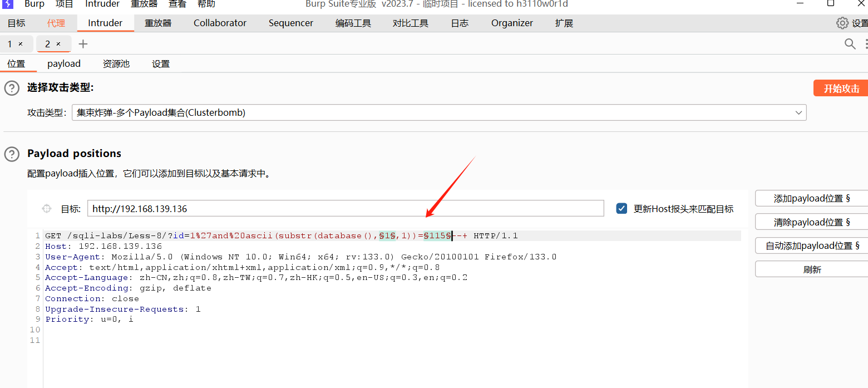Switch to the 目标 main tab

click(17, 23)
